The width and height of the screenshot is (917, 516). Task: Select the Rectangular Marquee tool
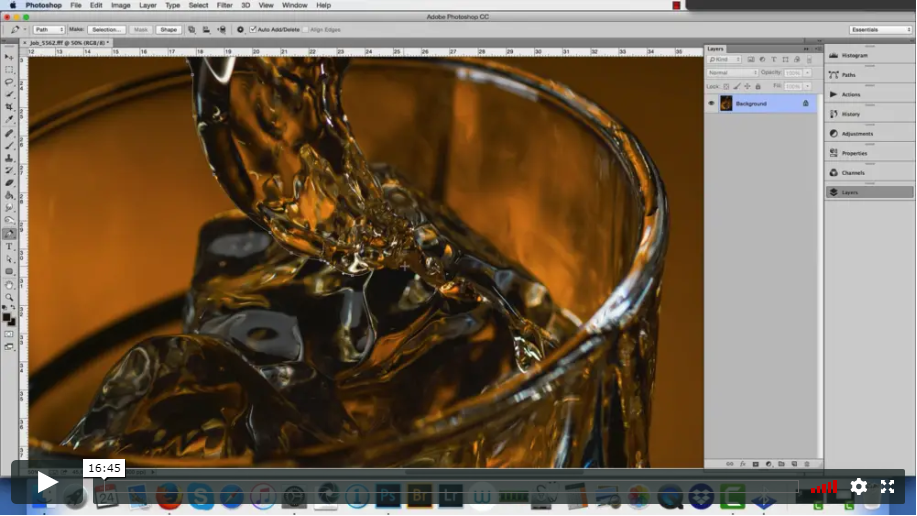[9, 70]
